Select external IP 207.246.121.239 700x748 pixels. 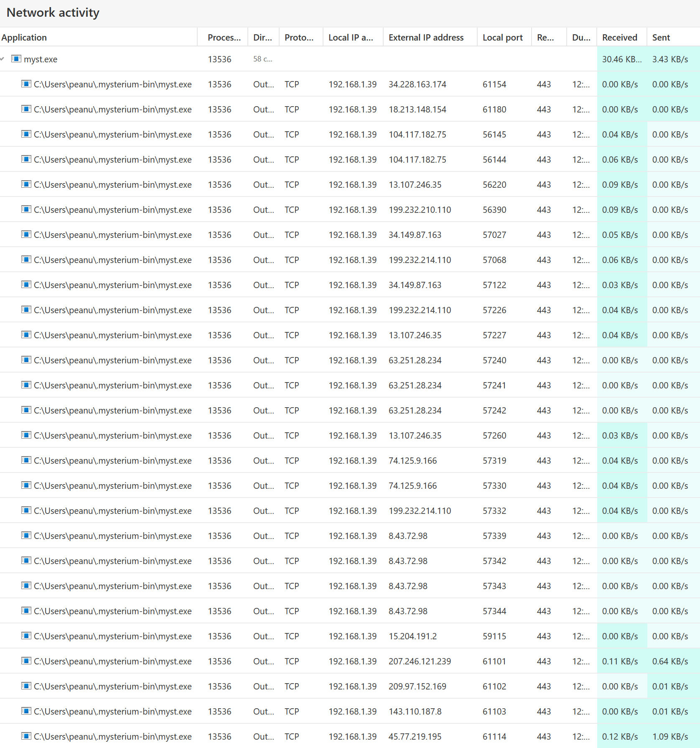[420, 661]
